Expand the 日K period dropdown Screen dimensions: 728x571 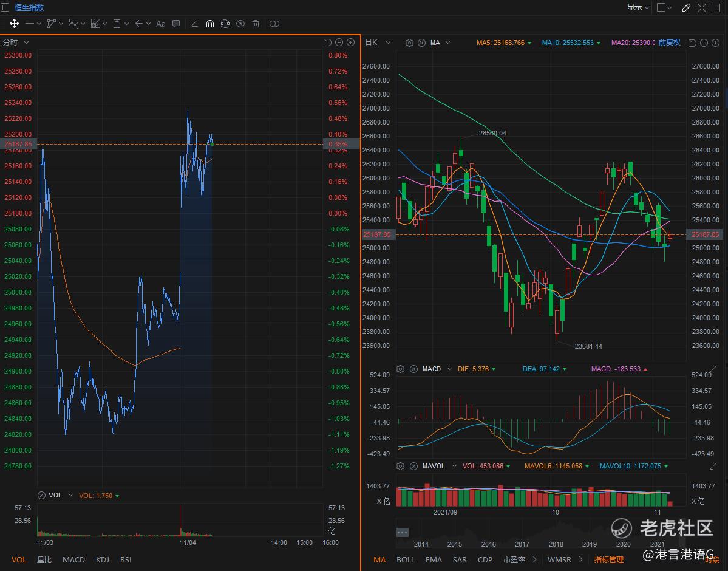click(376, 43)
